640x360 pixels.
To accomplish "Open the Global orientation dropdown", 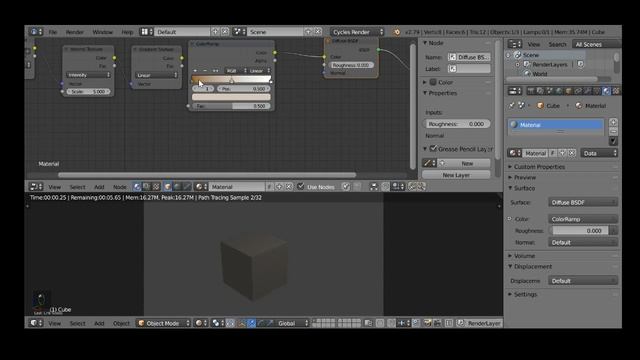I will pos(292,323).
